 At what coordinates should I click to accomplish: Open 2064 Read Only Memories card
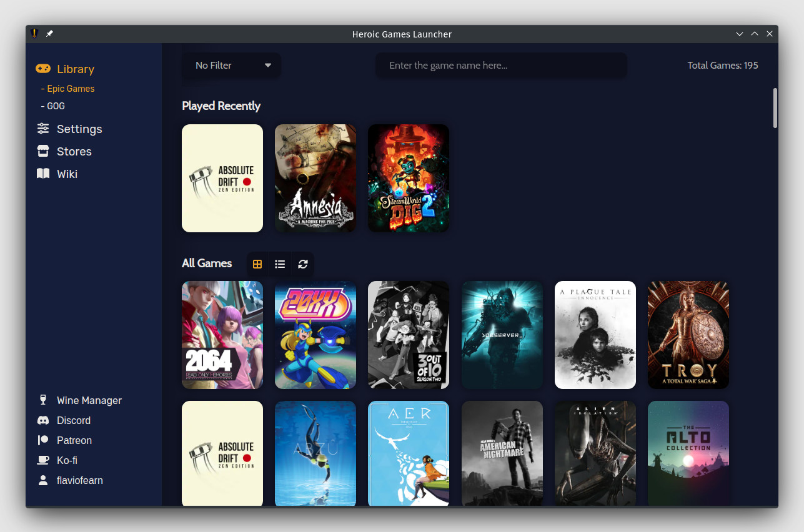click(222, 335)
